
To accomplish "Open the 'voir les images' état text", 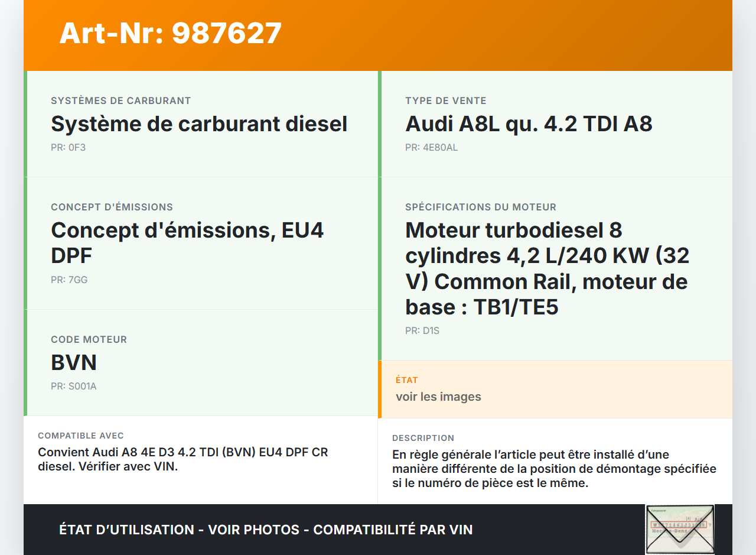I will tap(438, 397).
